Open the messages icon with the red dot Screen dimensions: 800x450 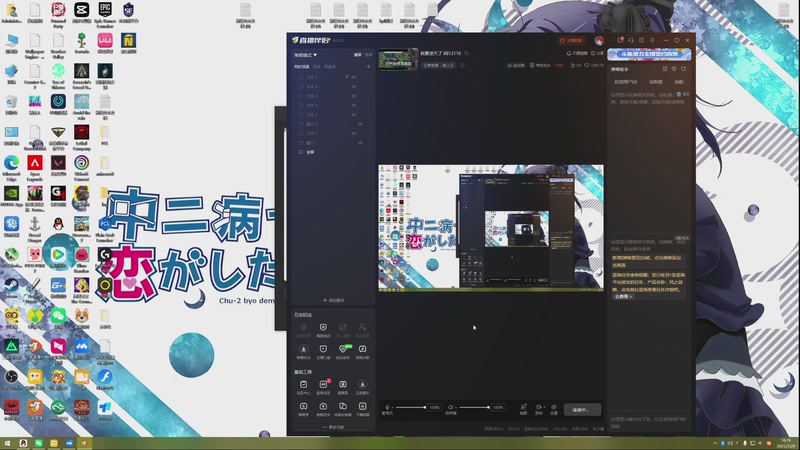click(620, 40)
